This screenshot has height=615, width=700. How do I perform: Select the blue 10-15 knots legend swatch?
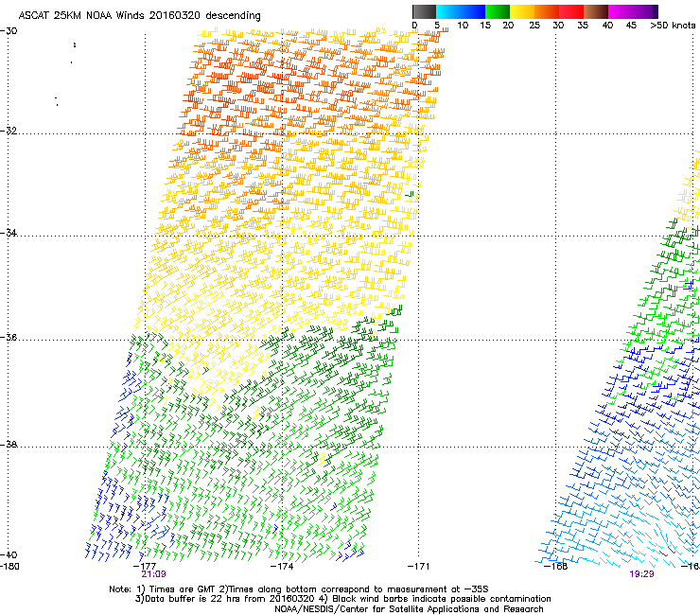[473, 11]
